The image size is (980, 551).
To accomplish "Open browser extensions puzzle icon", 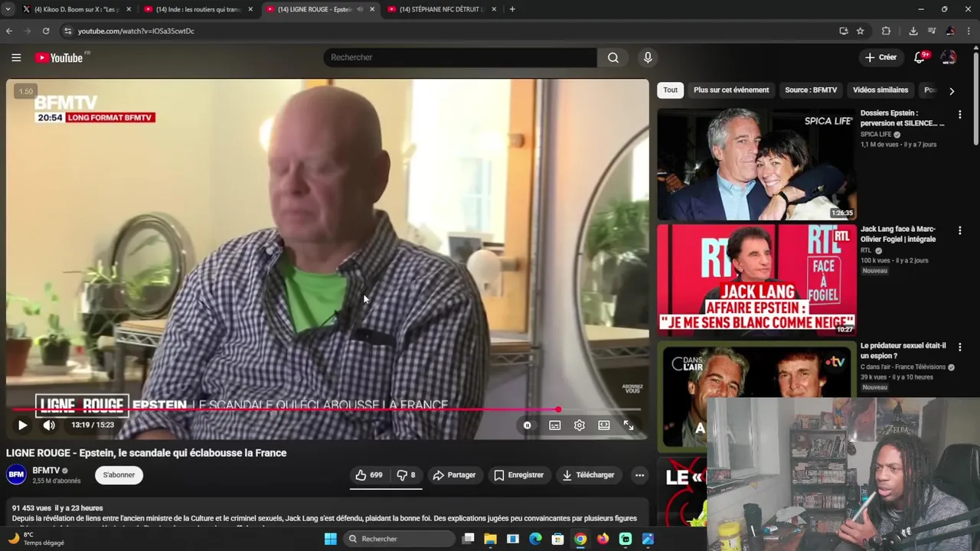I will (x=887, y=31).
